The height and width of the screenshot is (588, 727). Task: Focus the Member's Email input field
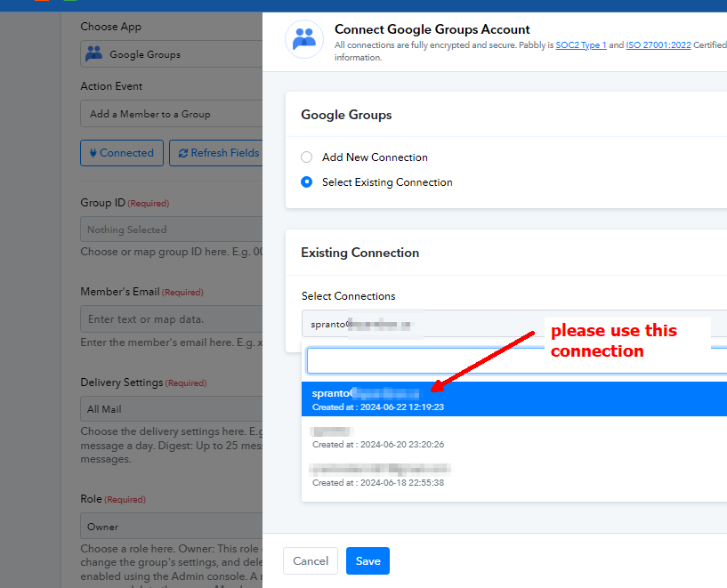point(172,318)
